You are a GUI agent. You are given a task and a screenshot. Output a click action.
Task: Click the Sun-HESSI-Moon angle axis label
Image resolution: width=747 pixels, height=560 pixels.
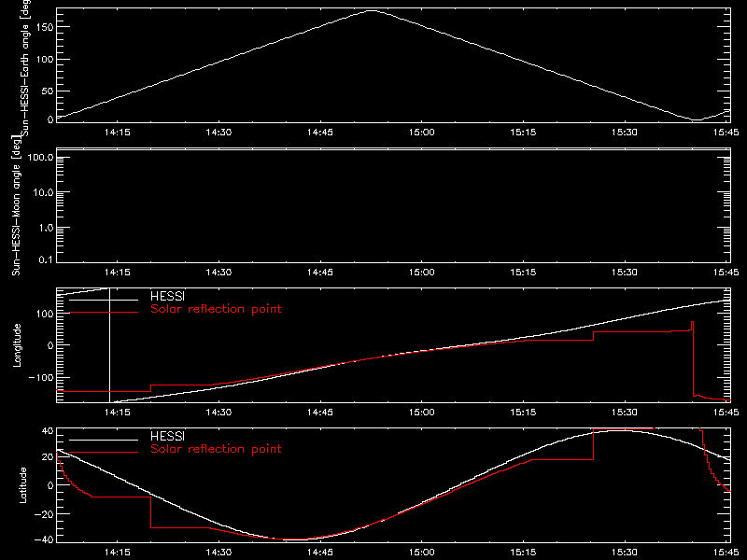pyautogui.click(x=16, y=206)
